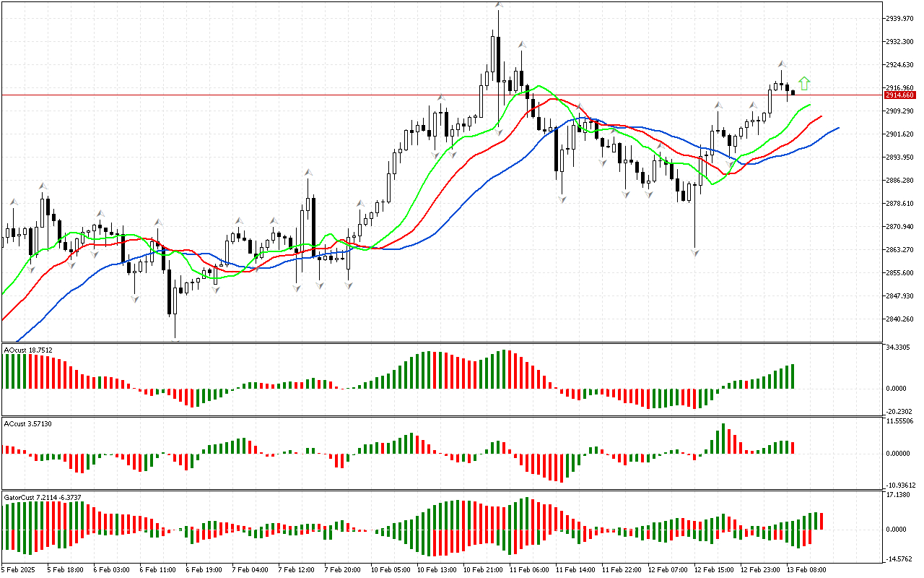Click price level 2939.970 on the scale
The width and height of the screenshot is (924, 578).
(x=899, y=18)
